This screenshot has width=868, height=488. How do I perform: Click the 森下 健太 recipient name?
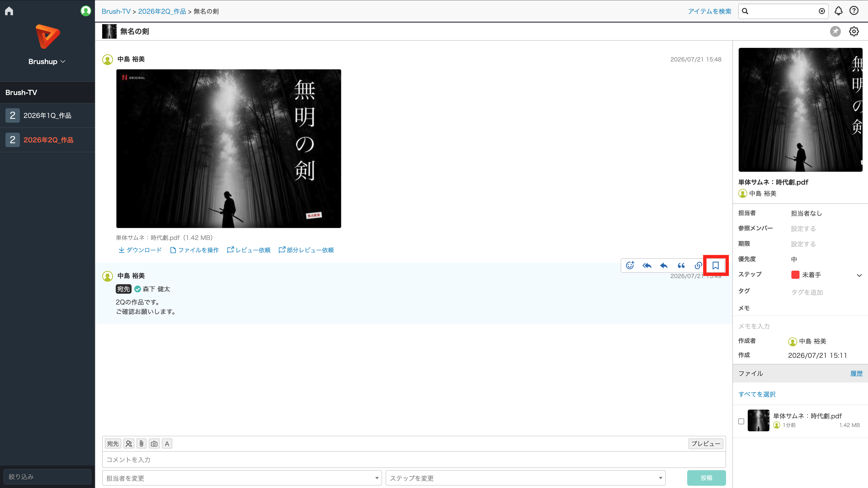pos(156,289)
